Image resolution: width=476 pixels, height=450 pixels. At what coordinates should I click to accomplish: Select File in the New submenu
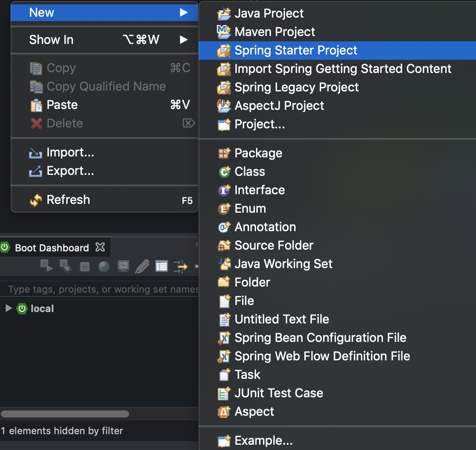click(337, 301)
